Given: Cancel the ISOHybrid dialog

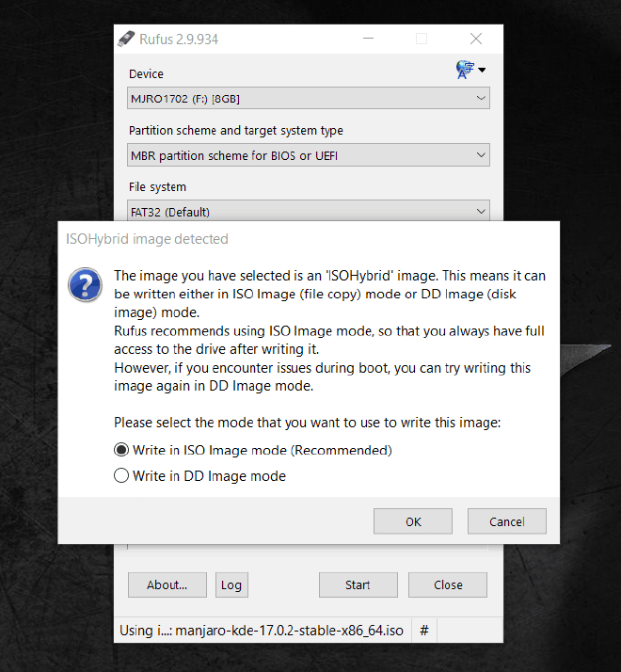Looking at the screenshot, I should pyautogui.click(x=507, y=521).
